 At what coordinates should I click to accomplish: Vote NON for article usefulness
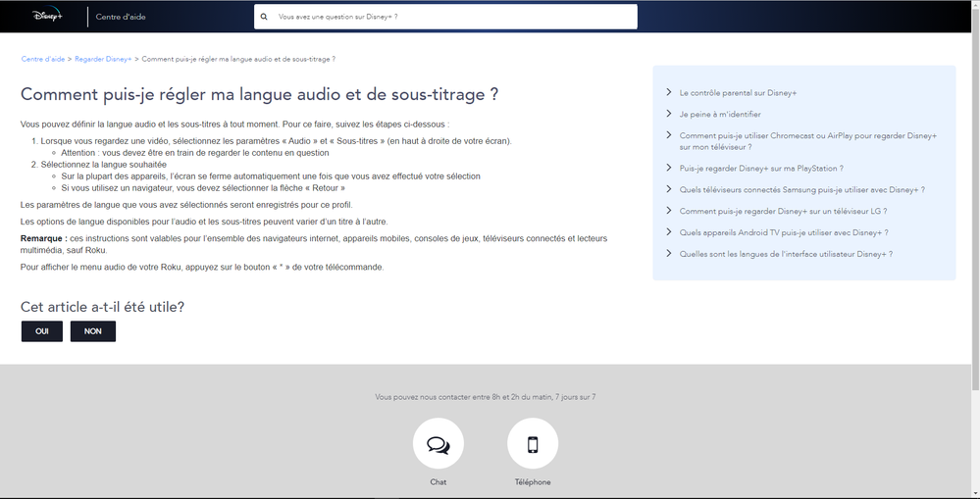pos(93,331)
